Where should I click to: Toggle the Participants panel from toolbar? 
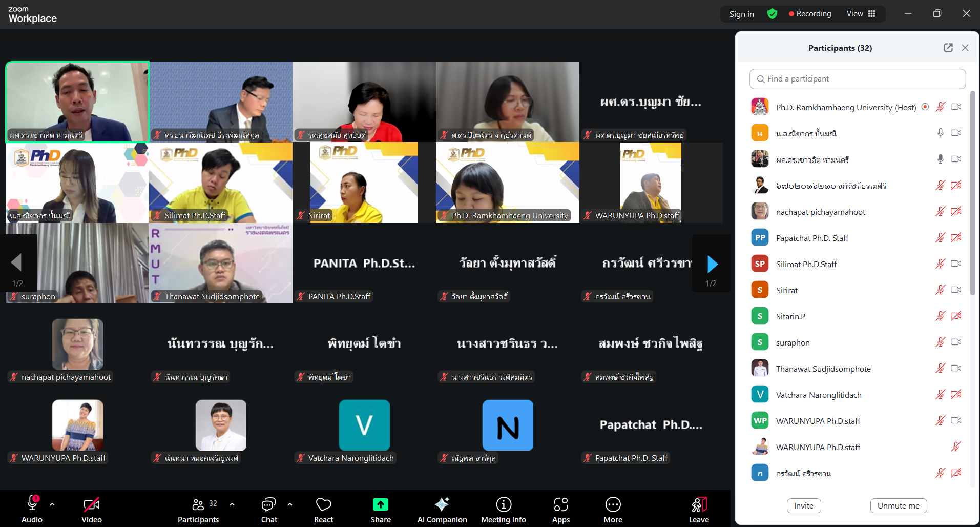pos(198,505)
